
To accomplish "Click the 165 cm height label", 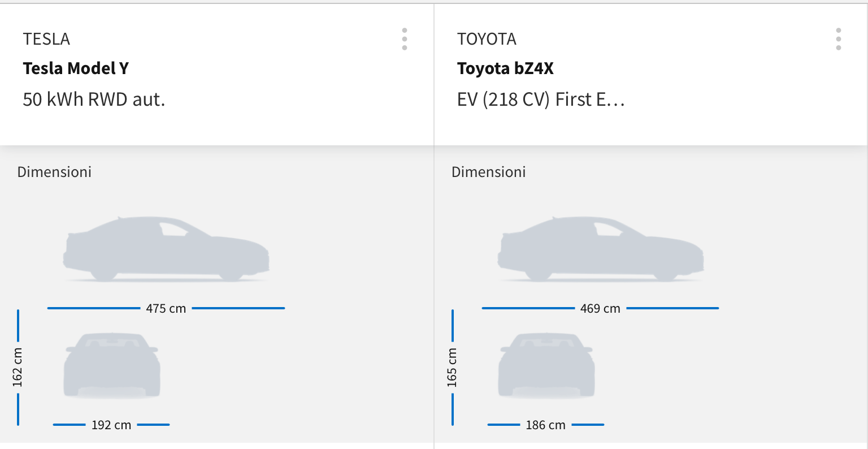I will (x=452, y=368).
